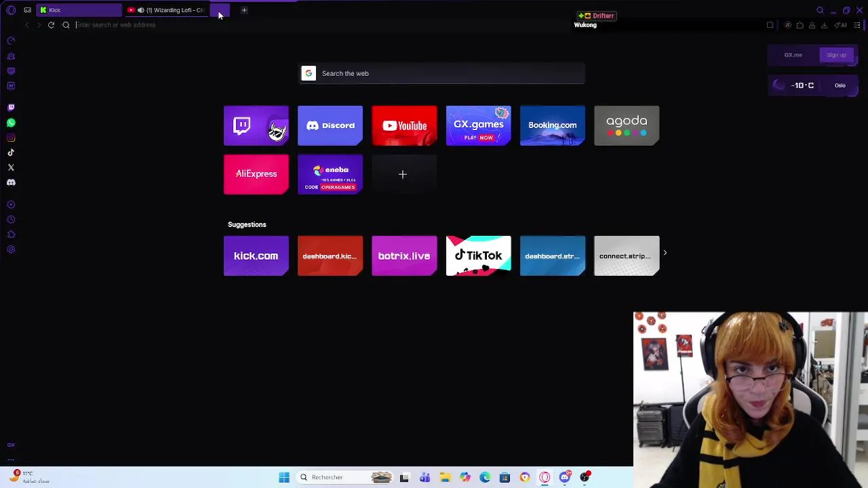Mute the Wizarding Lofi tab audio
Viewport: 868px width, 488px height.
(140, 10)
